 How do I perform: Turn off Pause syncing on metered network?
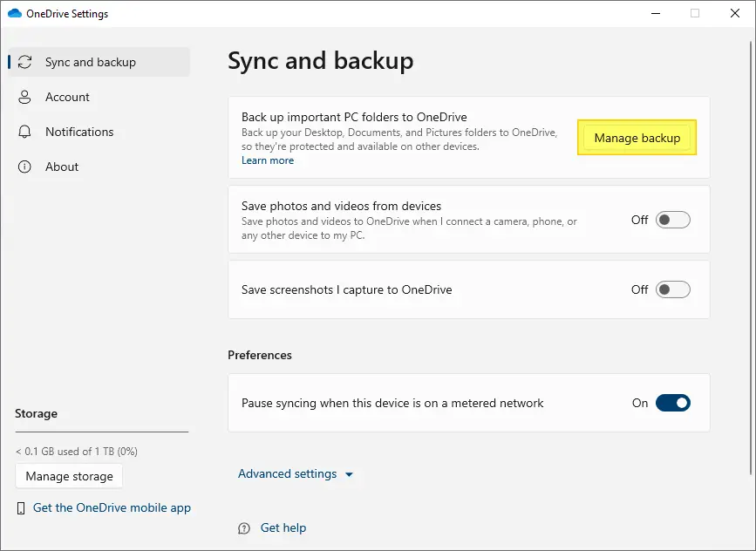[672, 403]
